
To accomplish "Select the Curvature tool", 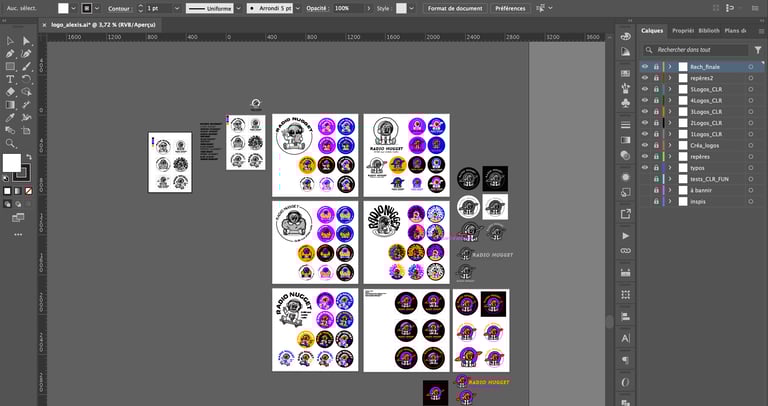I will (26, 54).
